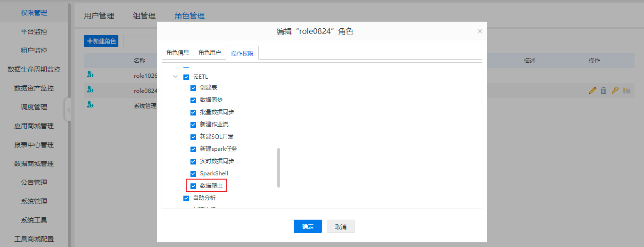
Task: Open 权限管理 in the sidebar
Action: pos(34,13)
